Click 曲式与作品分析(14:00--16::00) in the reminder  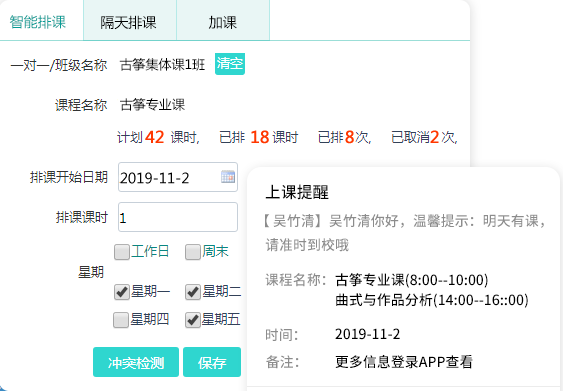(432, 300)
